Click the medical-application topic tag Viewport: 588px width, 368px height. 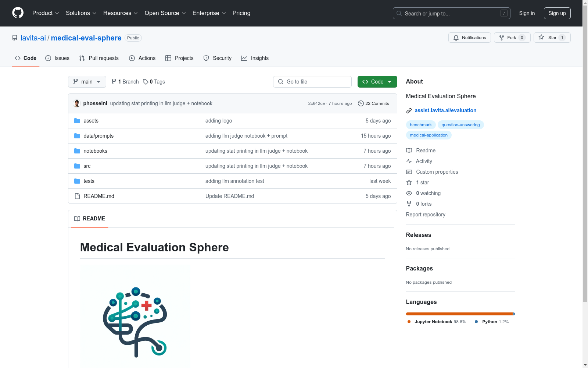point(429,135)
